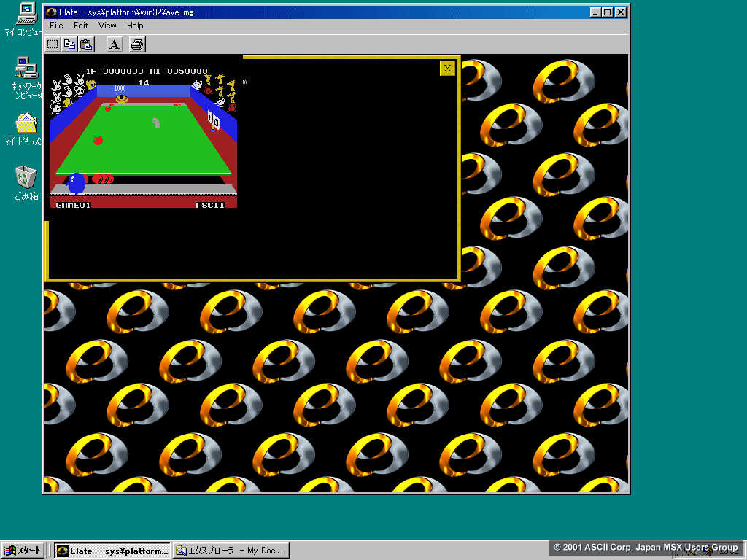Switch to Elate taskbar button
The image size is (747, 560).
112,551
